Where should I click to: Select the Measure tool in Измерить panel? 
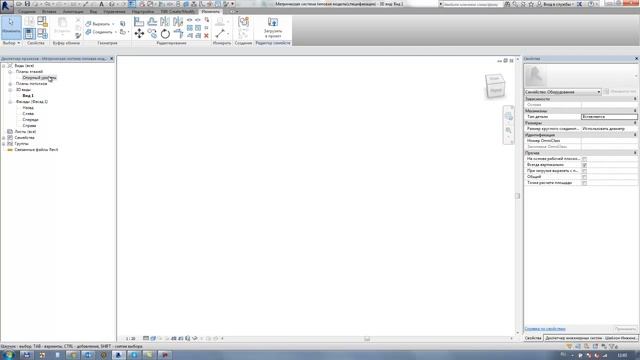click(x=220, y=33)
